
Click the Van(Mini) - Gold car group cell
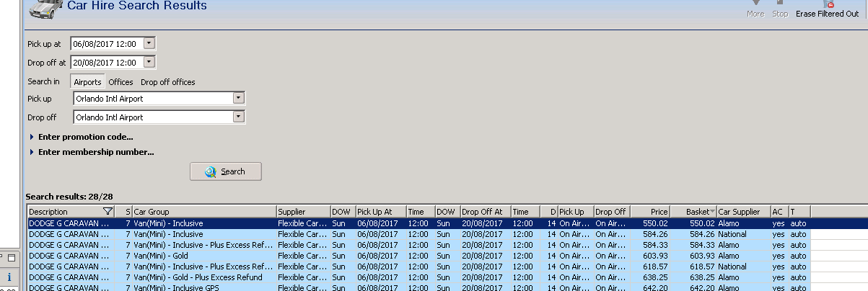(204, 256)
